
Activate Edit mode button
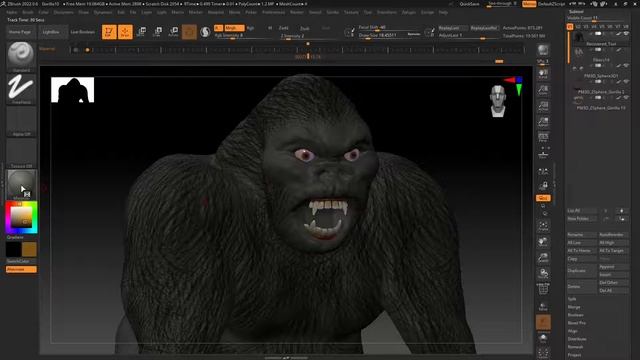[x=109, y=32]
